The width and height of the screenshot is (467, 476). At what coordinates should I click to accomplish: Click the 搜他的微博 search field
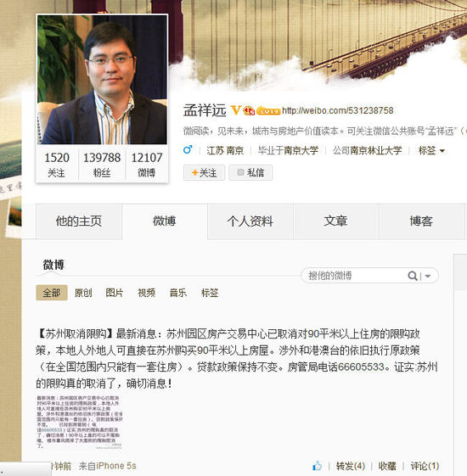[x=356, y=276]
